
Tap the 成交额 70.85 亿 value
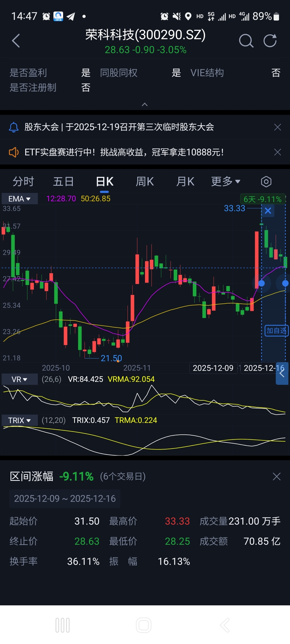tap(262, 541)
